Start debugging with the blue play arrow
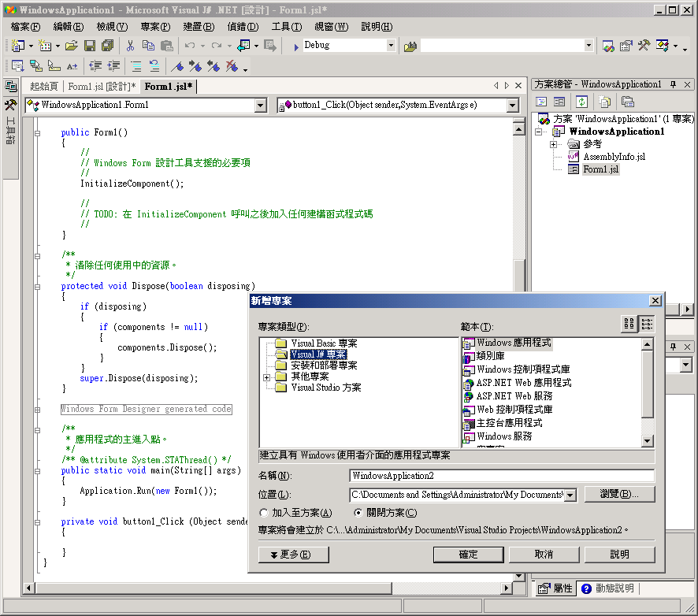The image size is (698, 616). [x=296, y=46]
